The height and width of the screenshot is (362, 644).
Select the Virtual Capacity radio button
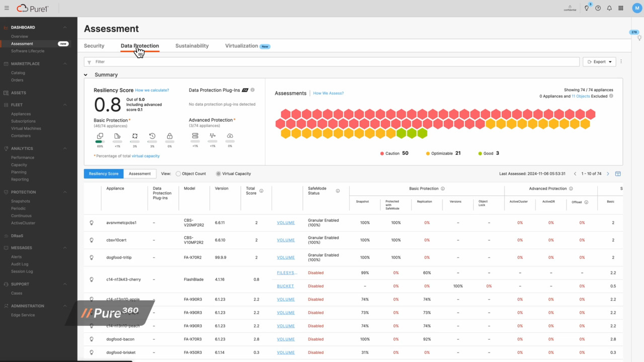(218, 174)
